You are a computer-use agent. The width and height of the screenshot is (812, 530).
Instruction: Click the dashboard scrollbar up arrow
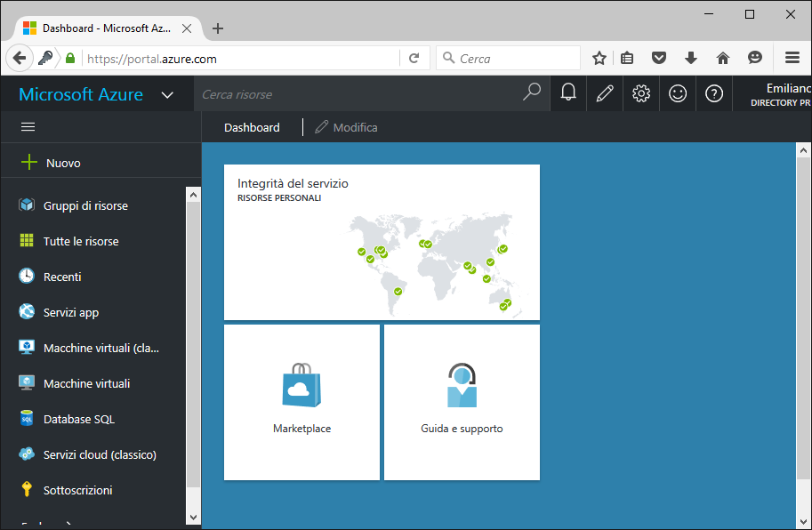803,150
